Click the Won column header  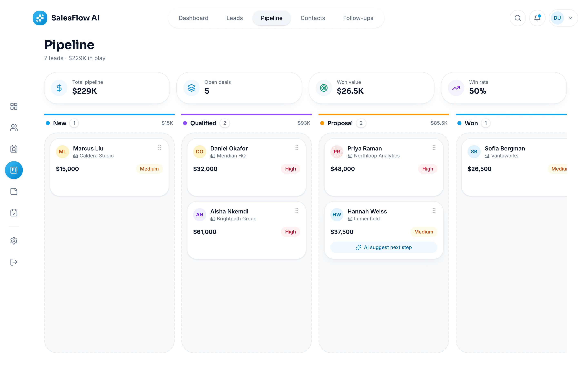point(471,123)
